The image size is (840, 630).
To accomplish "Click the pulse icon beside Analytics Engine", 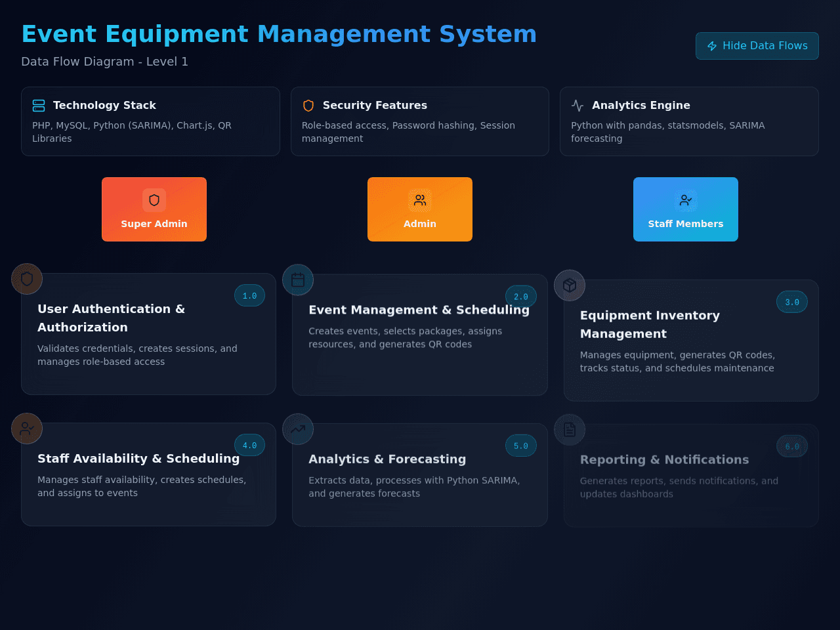I will pos(577,106).
